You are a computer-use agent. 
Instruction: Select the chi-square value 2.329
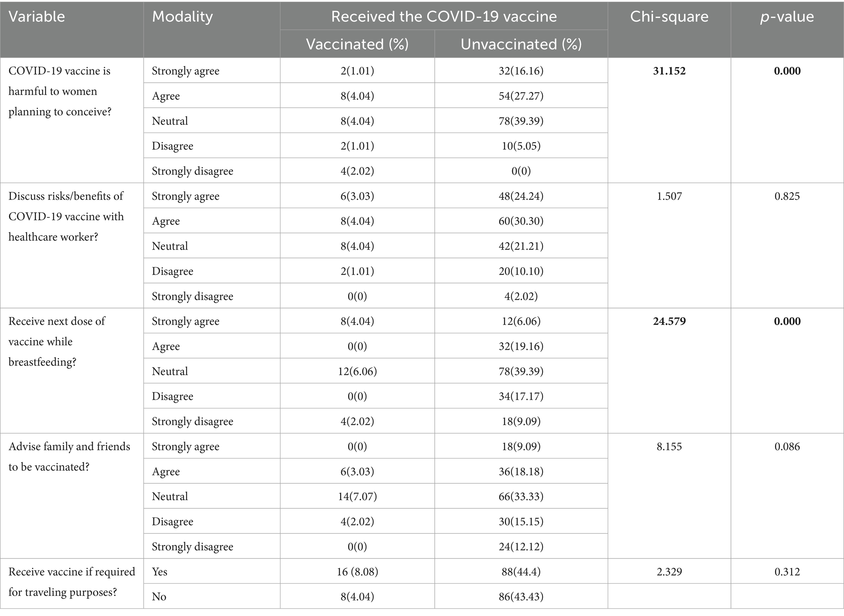point(669,572)
